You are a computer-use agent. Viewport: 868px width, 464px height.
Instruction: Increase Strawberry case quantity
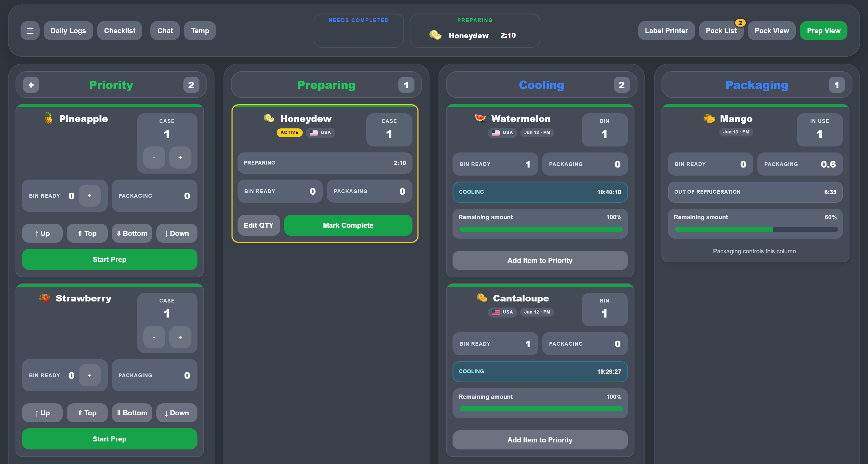[x=180, y=337]
